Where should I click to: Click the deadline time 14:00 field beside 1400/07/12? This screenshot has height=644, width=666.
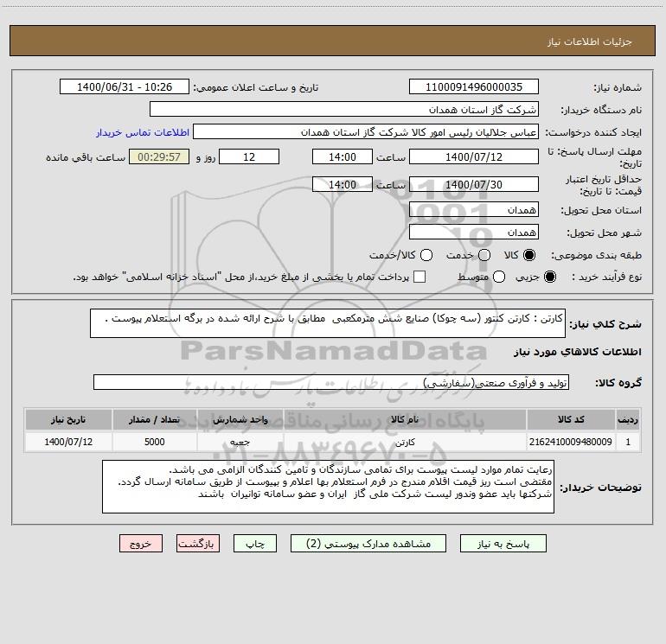pos(343,156)
